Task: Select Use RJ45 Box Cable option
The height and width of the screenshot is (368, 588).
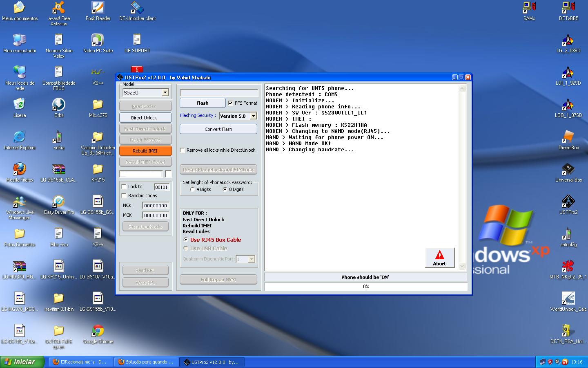Action: (186, 240)
